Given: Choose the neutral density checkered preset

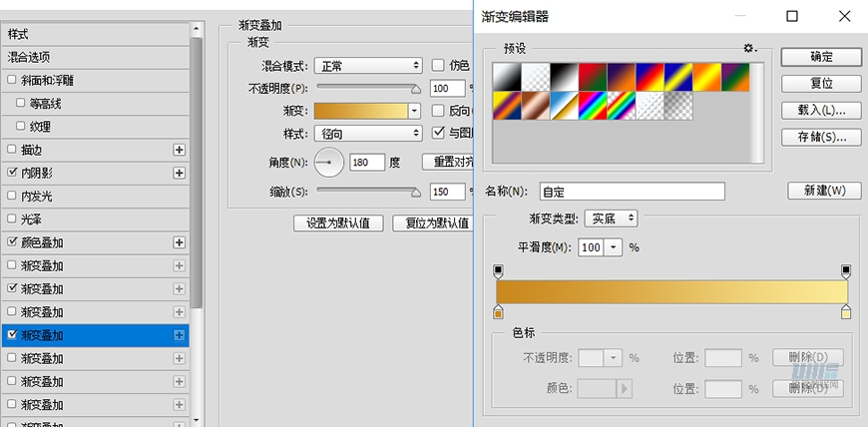Looking at the screenshot, I should coord(678,106).
